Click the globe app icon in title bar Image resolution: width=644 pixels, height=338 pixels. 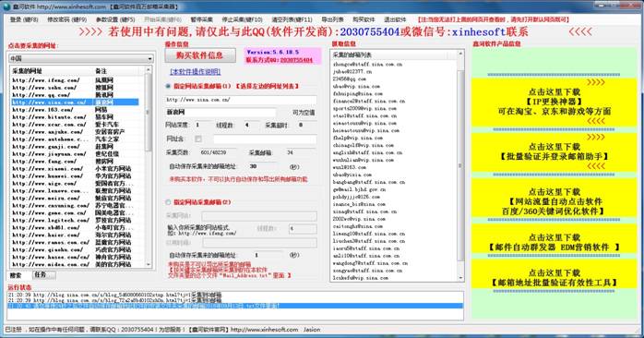[x=6, y=6]
